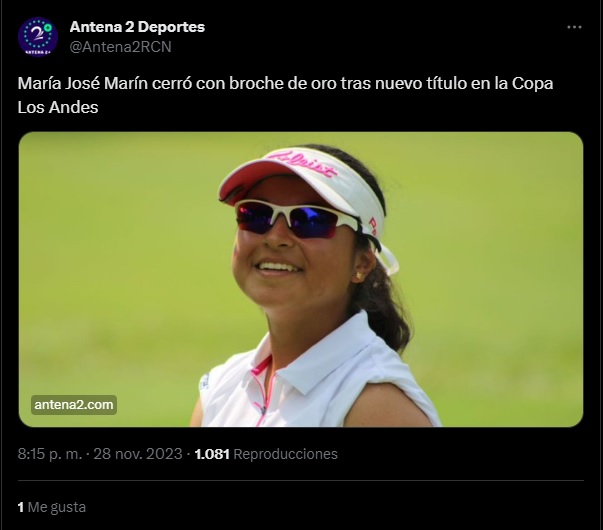Click the 'Copa' word in the headline
This screenshot has height=530, width=603.
click(532, 83)
